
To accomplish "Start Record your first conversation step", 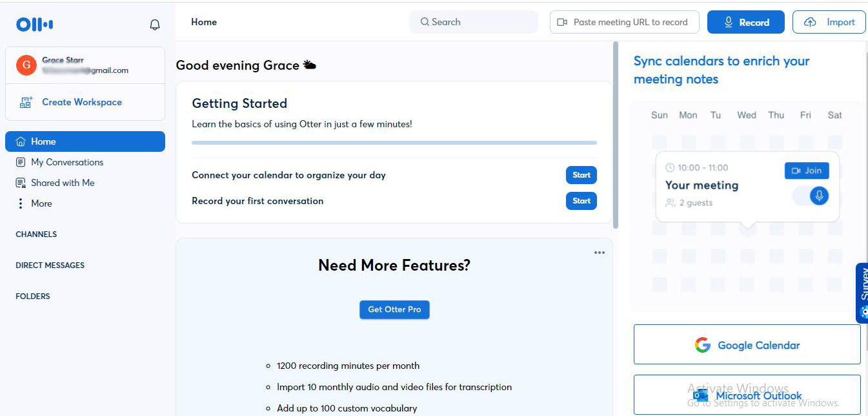I will [x=581, y=201].
